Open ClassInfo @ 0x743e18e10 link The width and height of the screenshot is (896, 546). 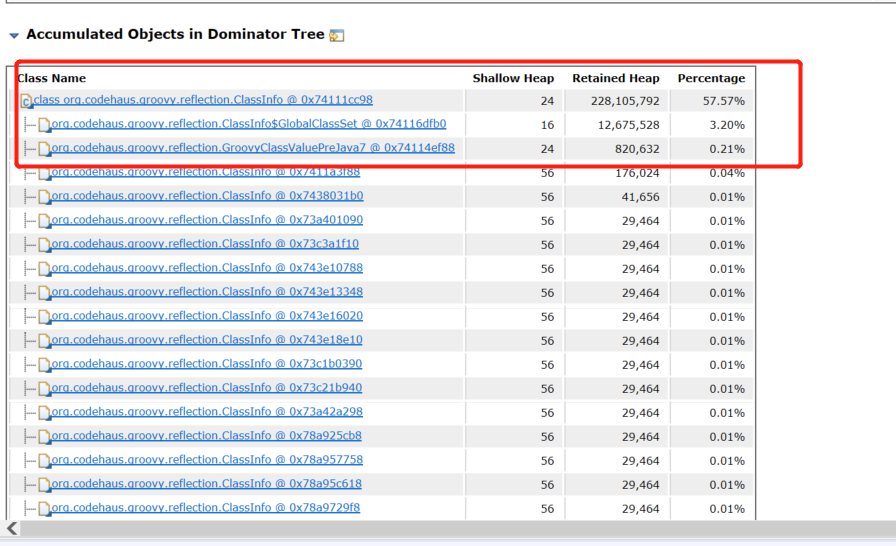coord(207,340)
